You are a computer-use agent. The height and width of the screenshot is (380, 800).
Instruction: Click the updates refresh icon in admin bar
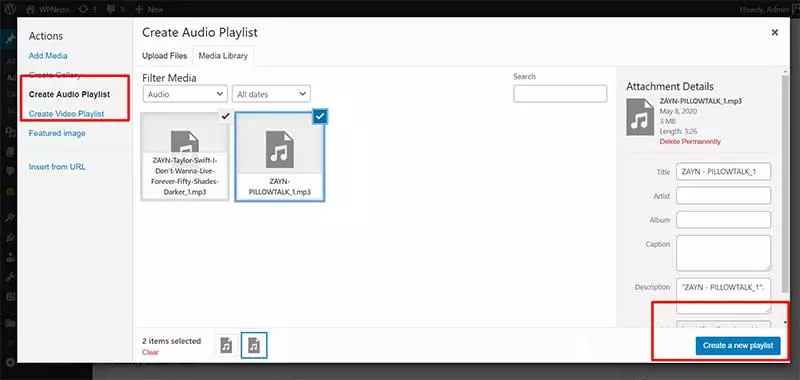click(x=84, y=9)
